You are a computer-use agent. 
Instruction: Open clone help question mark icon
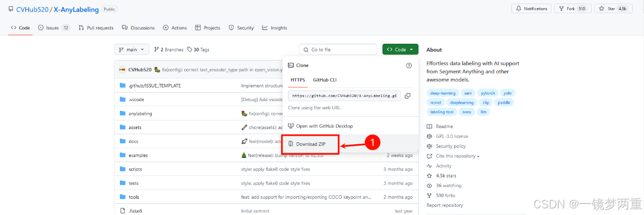coord(409,66)
